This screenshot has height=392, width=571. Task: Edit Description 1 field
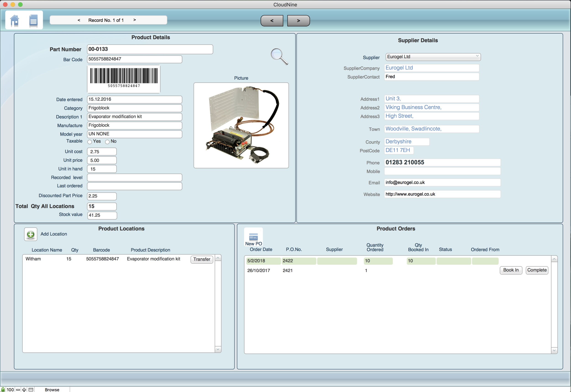tap(135, 117)
